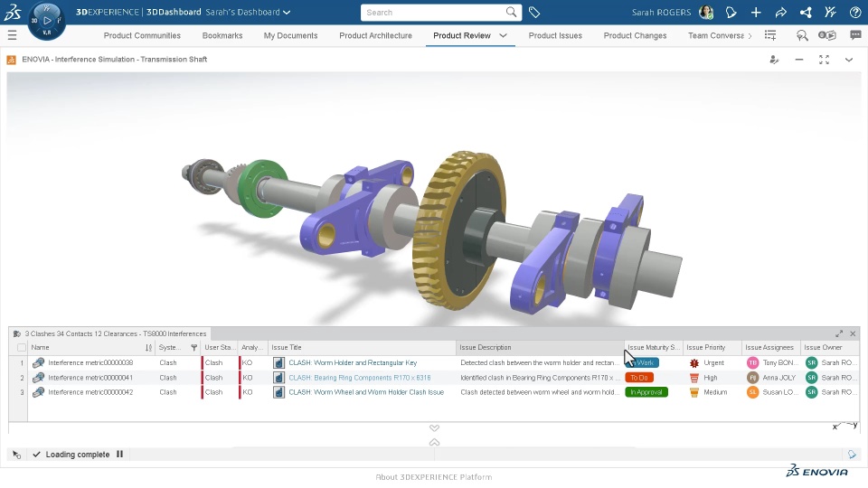Maximize the ENOVIA widget to fullscreen
The width and height of the screenshot is (868, 488).
click(x=824, y=60)
